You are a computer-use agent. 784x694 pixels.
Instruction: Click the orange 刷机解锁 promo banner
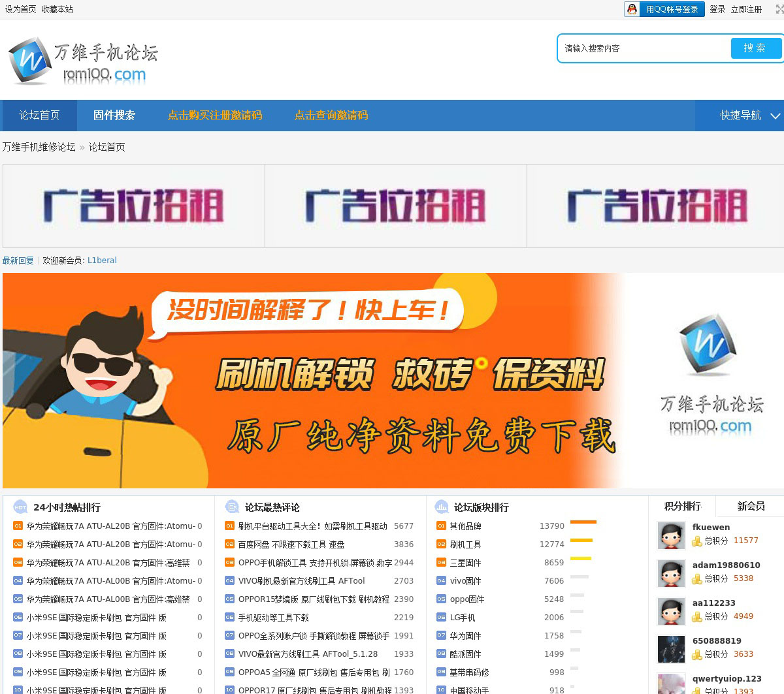coord(393,381)
